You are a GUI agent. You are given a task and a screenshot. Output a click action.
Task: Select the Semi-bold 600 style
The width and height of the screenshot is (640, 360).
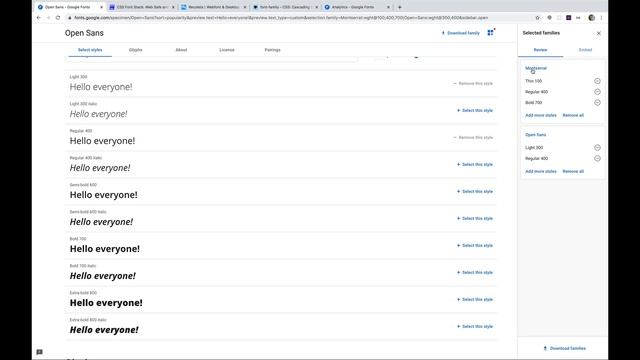[x=475, y=191]
